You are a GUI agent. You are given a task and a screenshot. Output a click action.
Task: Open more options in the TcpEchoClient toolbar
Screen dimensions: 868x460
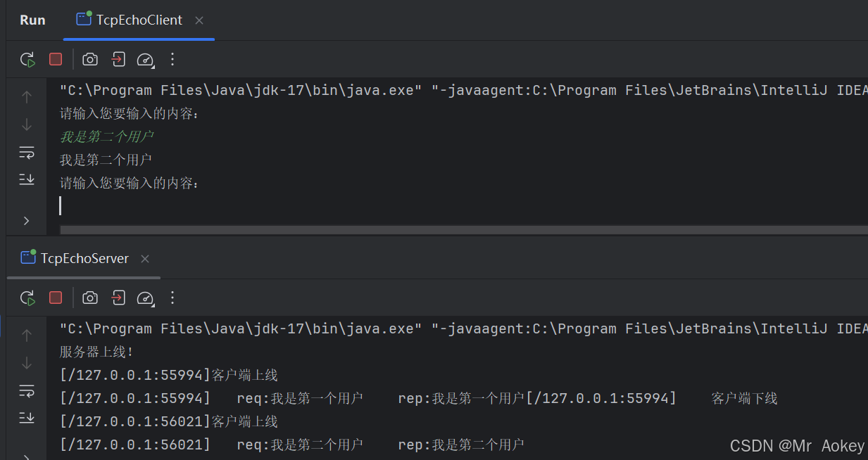click(172, 60)
